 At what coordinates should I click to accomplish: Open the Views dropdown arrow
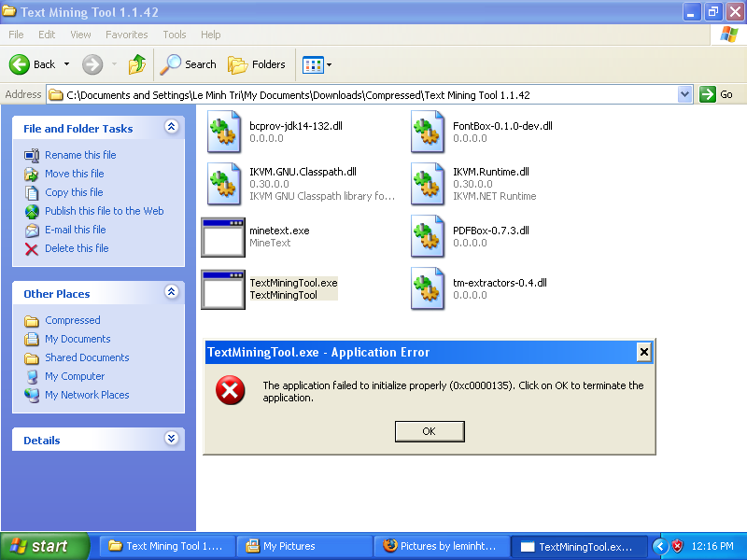329,64
